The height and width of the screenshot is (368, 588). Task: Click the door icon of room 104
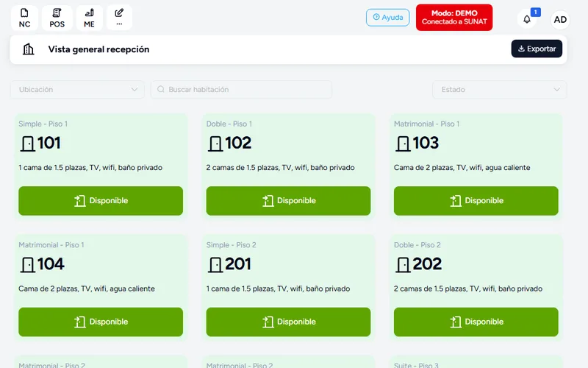point(27,265)
